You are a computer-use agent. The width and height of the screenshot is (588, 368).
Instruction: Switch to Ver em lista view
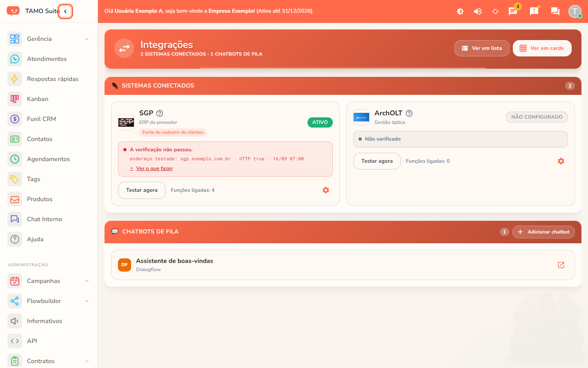tap(482, 48)
